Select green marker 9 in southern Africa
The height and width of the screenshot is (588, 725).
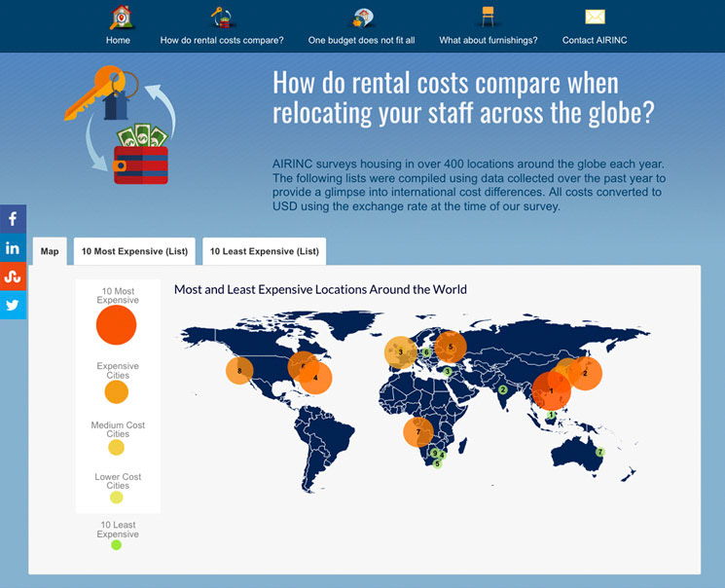[434, 453]
